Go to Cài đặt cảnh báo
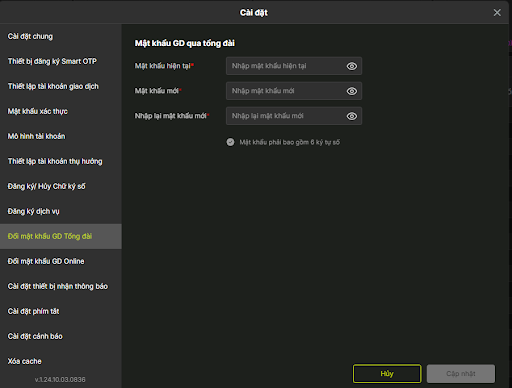 pyautogui.click(x=61, y=336)
